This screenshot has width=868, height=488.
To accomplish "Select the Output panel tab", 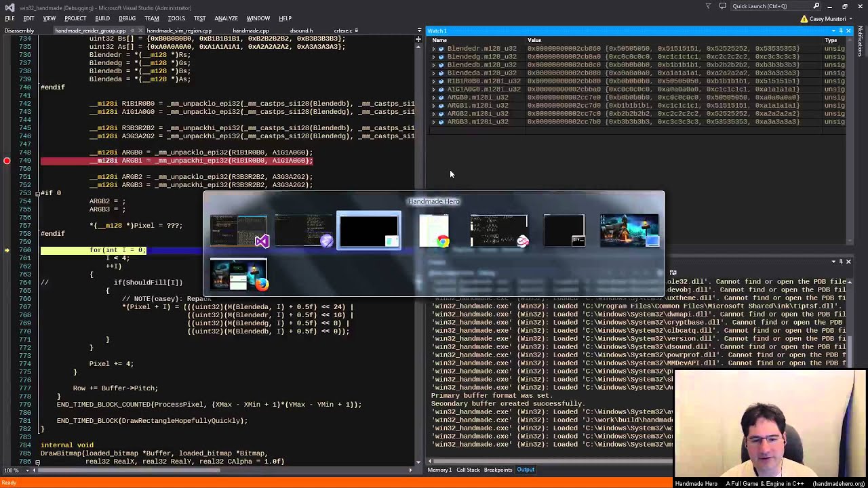I will (x=526, y=470).
